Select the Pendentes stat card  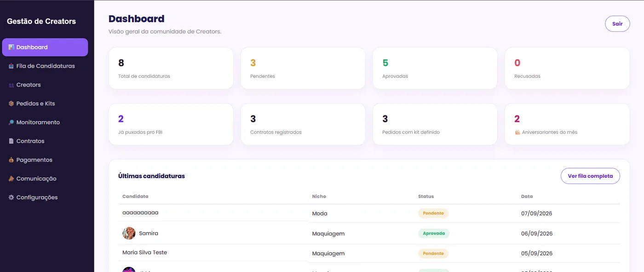(303, 68)
